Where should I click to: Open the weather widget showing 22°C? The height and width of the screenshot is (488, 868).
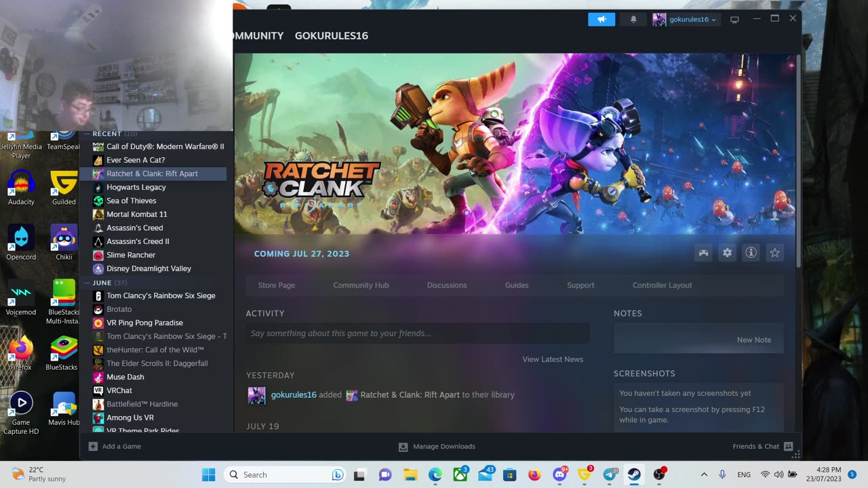tap(39, 474)
